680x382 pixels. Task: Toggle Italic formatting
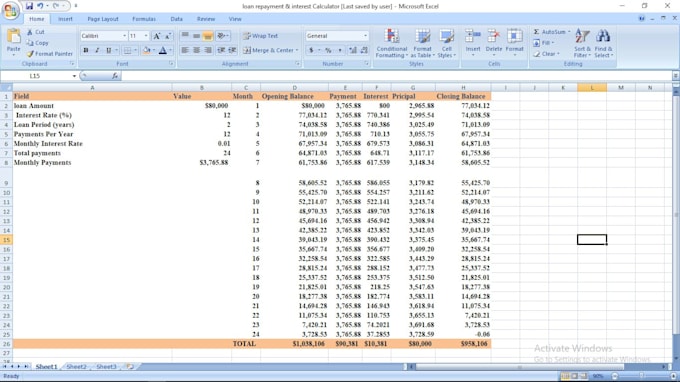tap(97, 50)
